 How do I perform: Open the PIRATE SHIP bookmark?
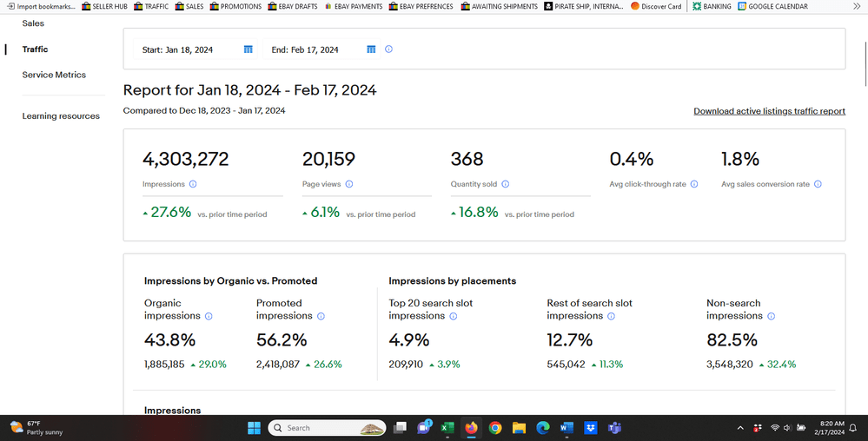pos(584,6)
